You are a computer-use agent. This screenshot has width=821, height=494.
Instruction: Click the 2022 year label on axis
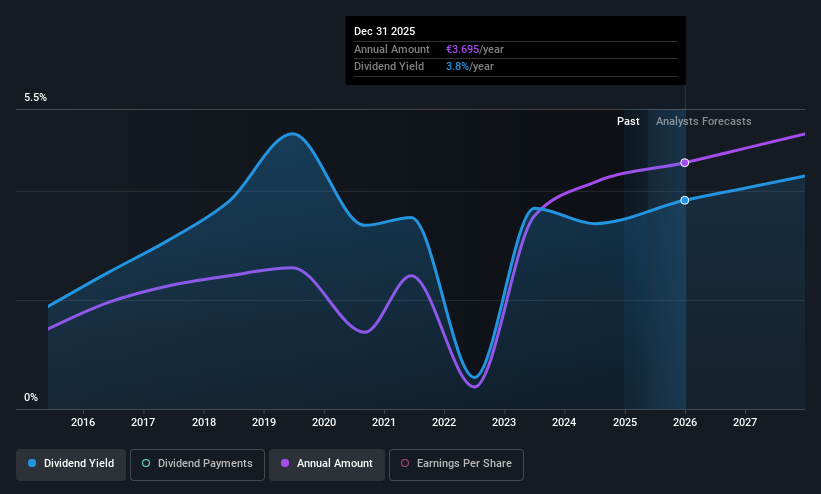tap(444, 422)
